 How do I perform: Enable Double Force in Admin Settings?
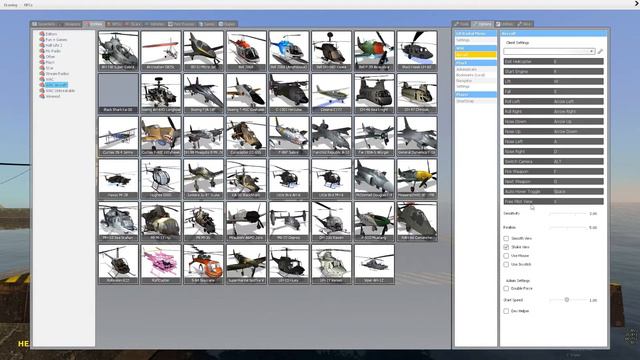pyautogui.click(x=506, y=289)
